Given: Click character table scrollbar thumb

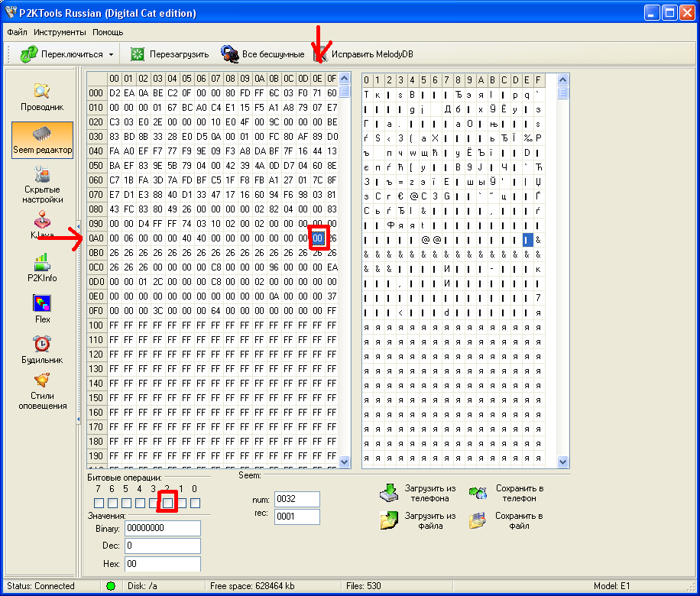Looking at the screenshot, I should click(x=563, y=92).
